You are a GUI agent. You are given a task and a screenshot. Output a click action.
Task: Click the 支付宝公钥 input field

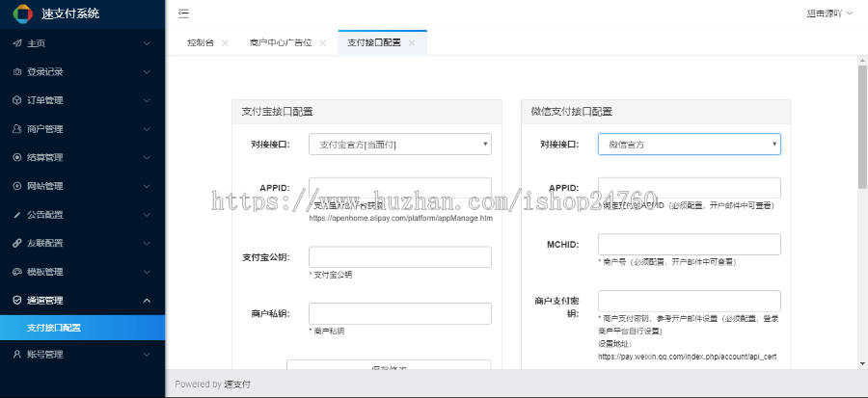(x=400, y=257)
